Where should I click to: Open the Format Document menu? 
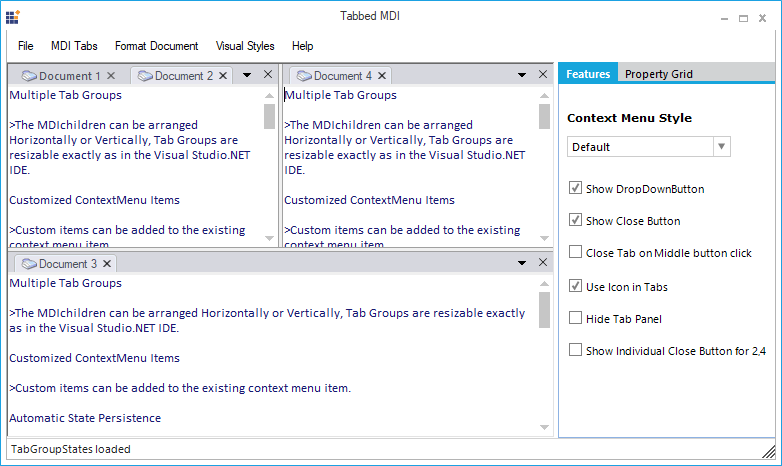(x=157, y=46)
